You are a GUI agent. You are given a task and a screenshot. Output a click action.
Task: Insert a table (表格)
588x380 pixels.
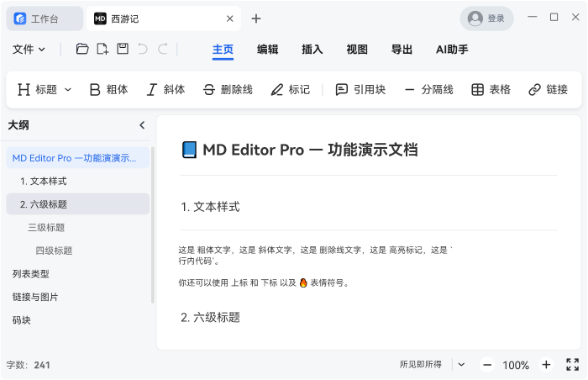click(x=491, y=89)
